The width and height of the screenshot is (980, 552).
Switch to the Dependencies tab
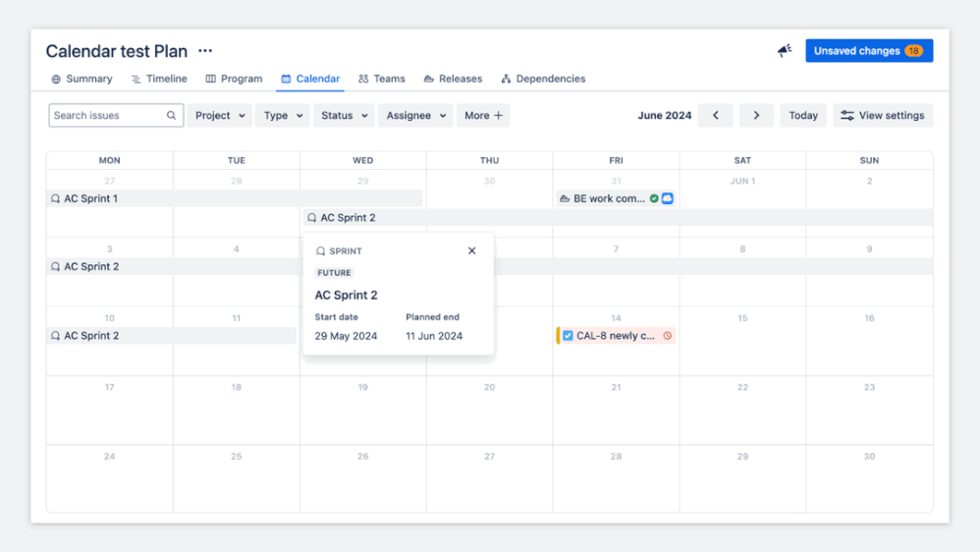tap(543, 79)
